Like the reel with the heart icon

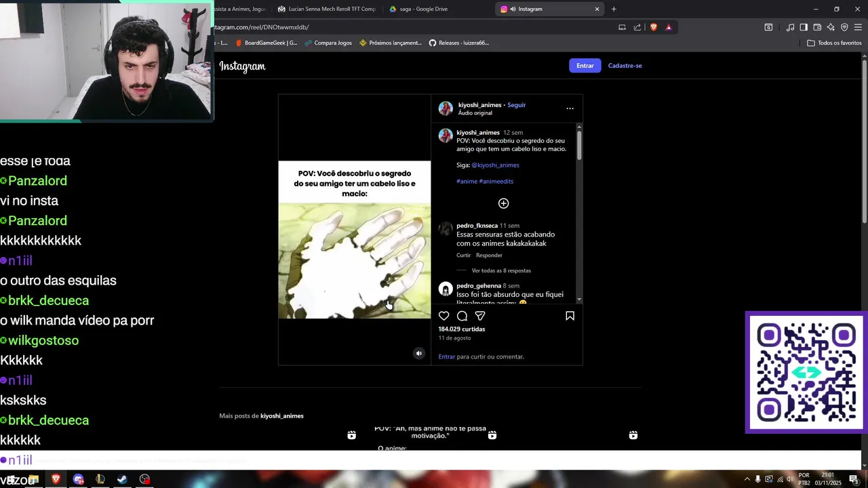(x=443, y=316)
